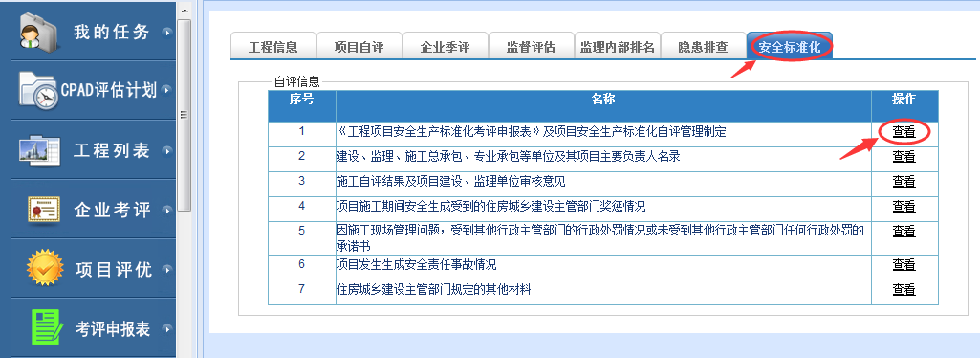Click 查看 for 建设、监理、施工总承包 row

(x=904, y=156)
